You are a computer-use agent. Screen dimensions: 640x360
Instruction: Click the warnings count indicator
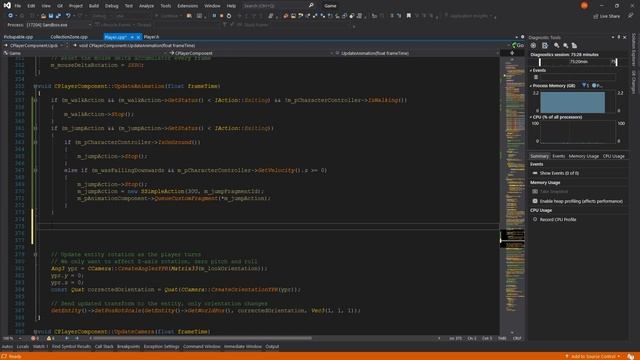tap(51, 338)
